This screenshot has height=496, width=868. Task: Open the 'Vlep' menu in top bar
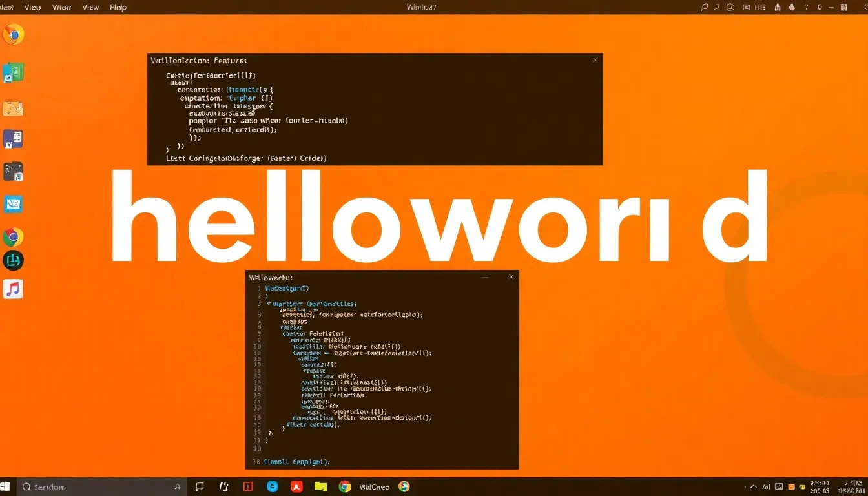[32, 8]
